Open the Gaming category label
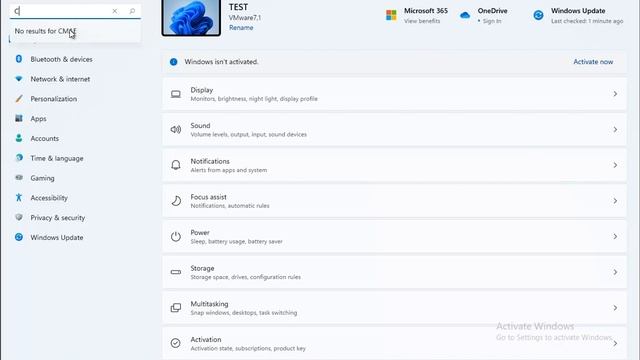 point(42,178)
